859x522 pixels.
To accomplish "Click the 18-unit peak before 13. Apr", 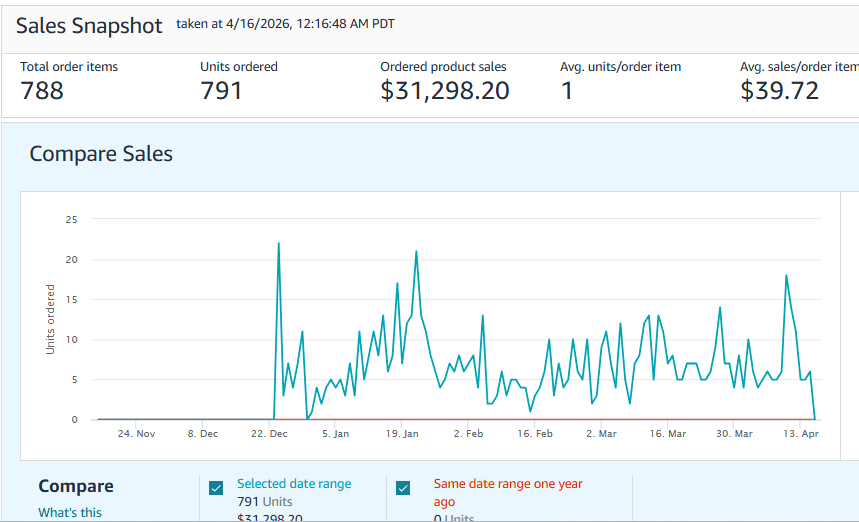I will pos(787,275).
